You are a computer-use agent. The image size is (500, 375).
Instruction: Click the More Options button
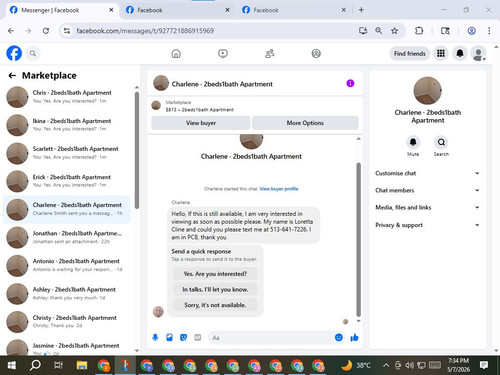tap(305, 123)
